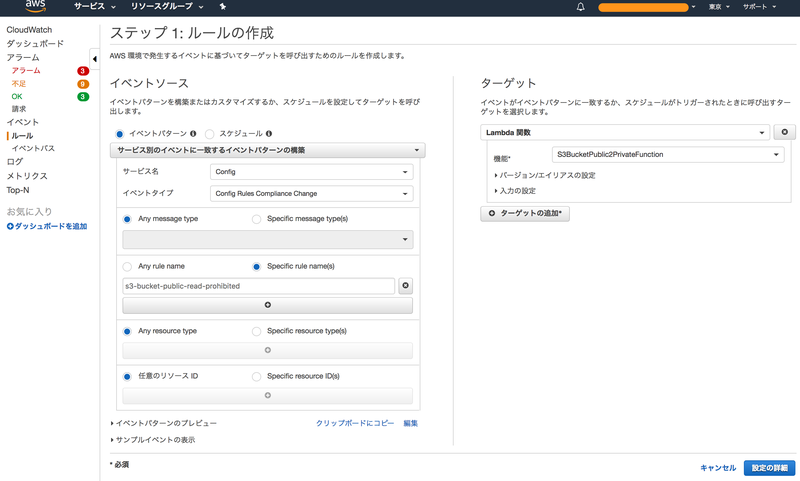The image size is (800, 481).
Task: Open the サービス menu in top bar
Action: [x=94, y=7]
